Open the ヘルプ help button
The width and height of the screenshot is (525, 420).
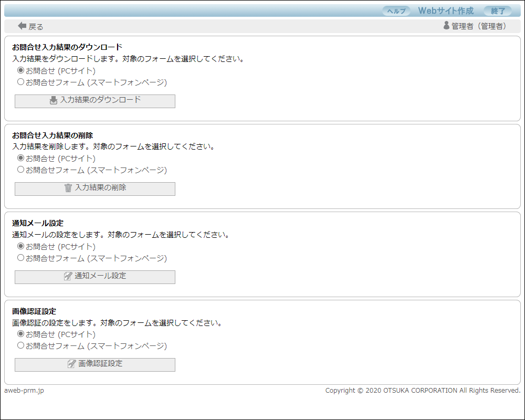coord(396,11)
